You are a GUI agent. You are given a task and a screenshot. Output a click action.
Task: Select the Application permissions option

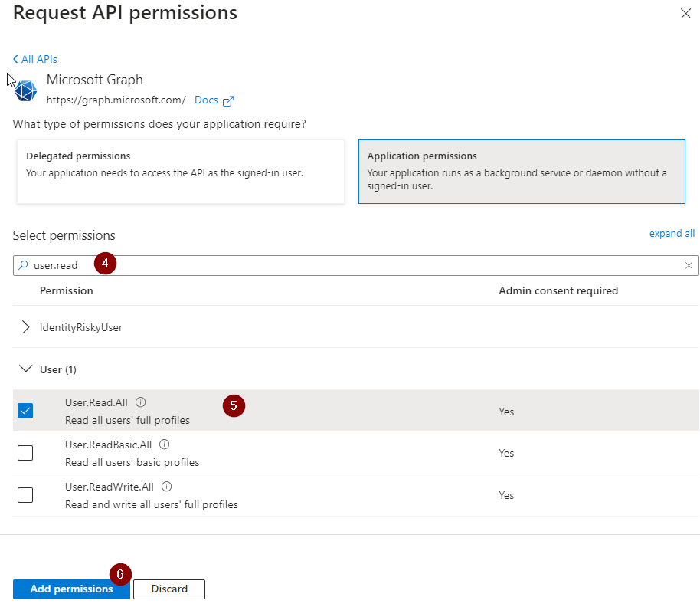click(522, 172)
